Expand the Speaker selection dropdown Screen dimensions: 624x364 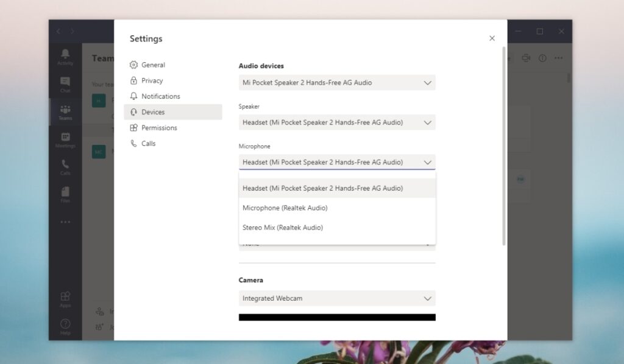point(337,122)
